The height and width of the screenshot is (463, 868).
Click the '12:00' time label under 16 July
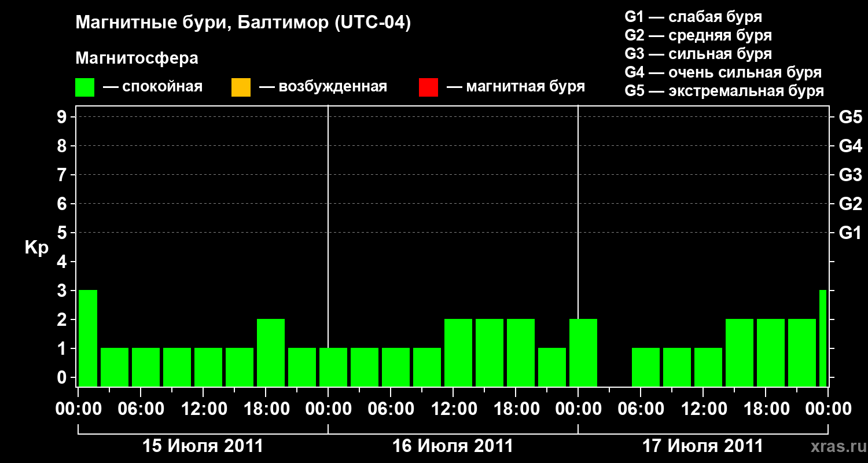coord(453,409)
